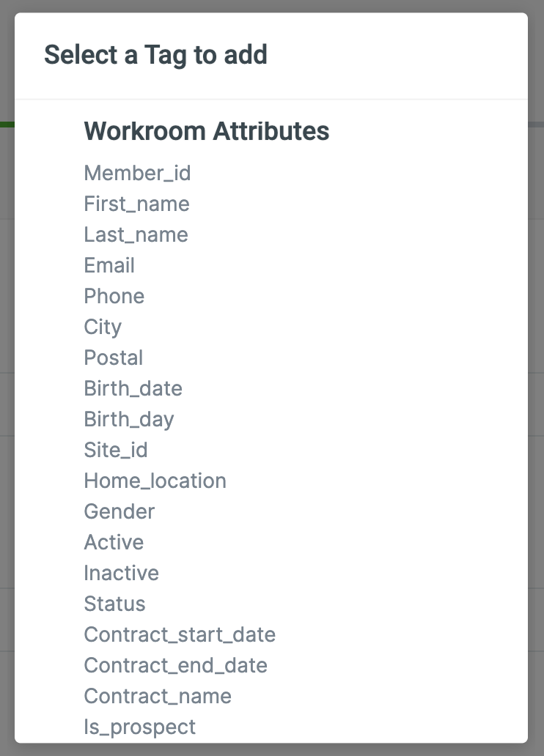Select the Contract_end_date tag

tap(175, 665)
